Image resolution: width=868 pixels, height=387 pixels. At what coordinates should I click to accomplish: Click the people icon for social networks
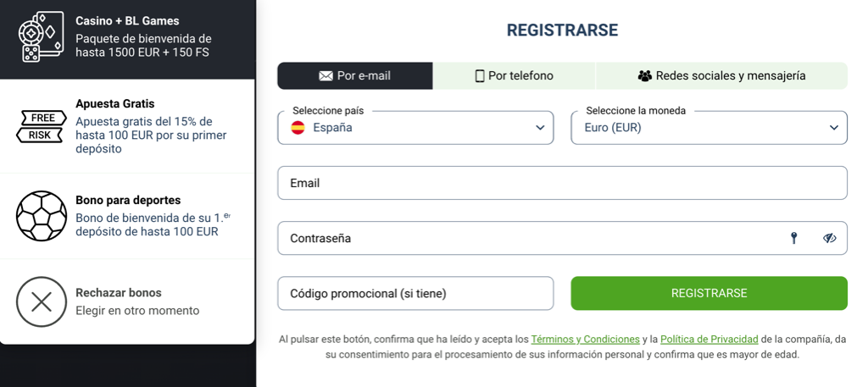click(645, 76)
